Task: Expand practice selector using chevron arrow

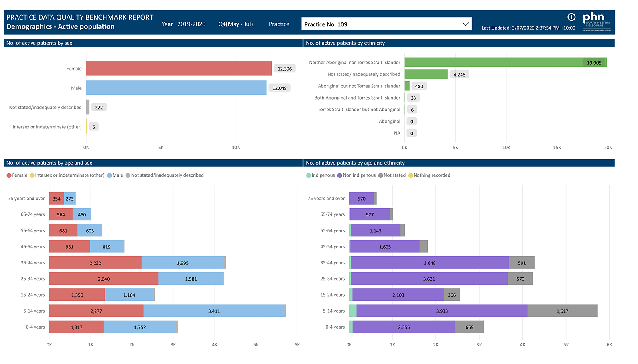Action: 465,24
